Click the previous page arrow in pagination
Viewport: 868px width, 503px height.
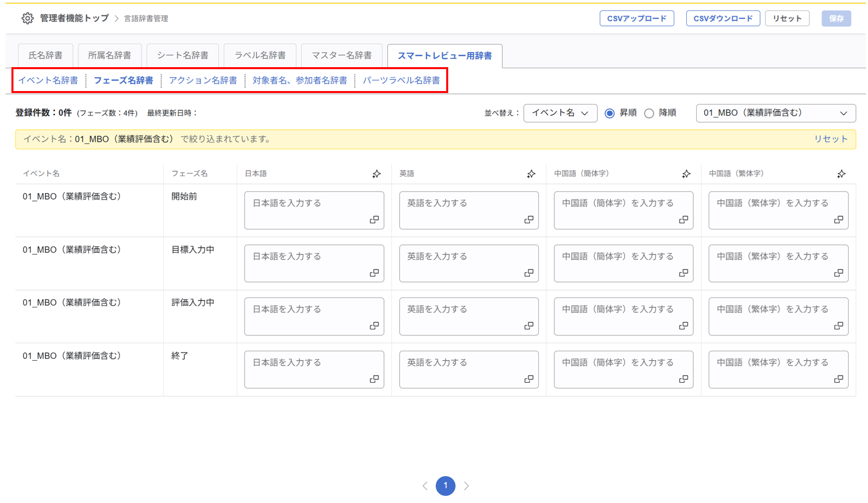pos(425,486)
